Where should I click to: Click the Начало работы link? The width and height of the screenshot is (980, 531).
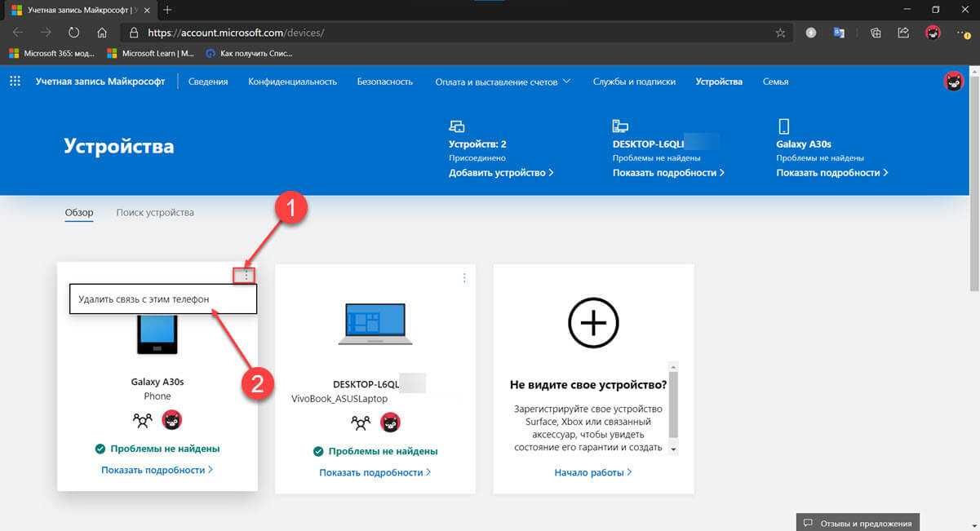pos(592,472)
